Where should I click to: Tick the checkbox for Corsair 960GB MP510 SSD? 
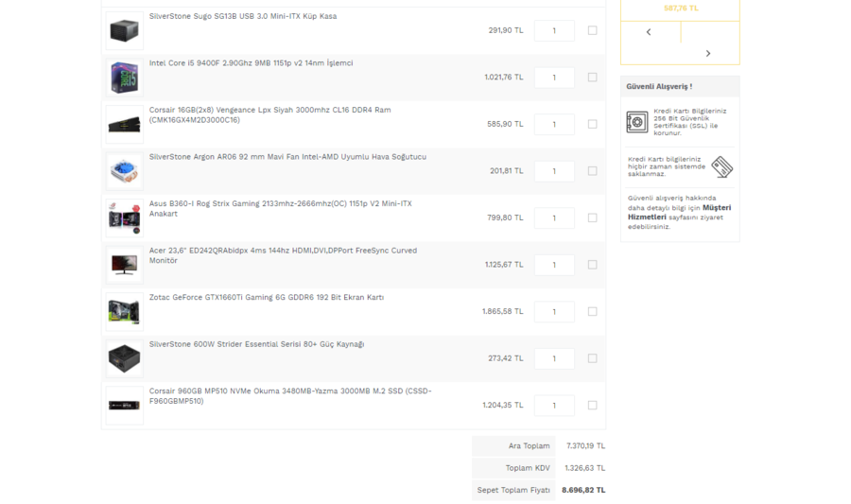592,406
